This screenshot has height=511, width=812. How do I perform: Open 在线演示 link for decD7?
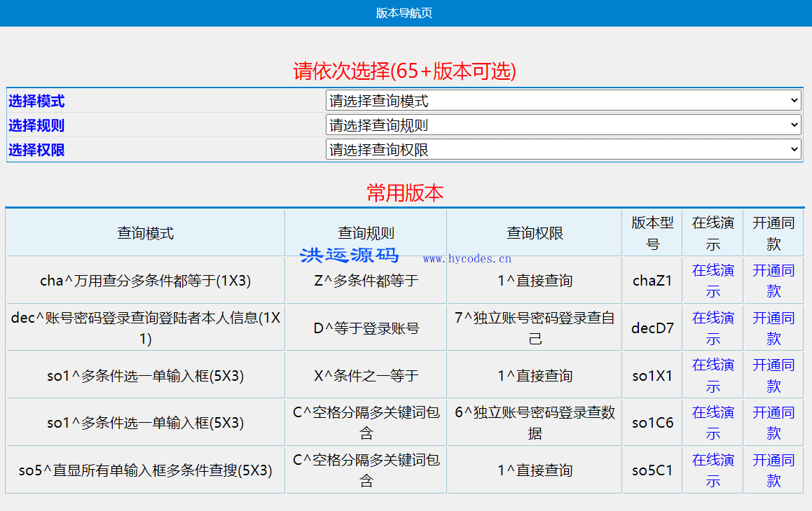713,328
